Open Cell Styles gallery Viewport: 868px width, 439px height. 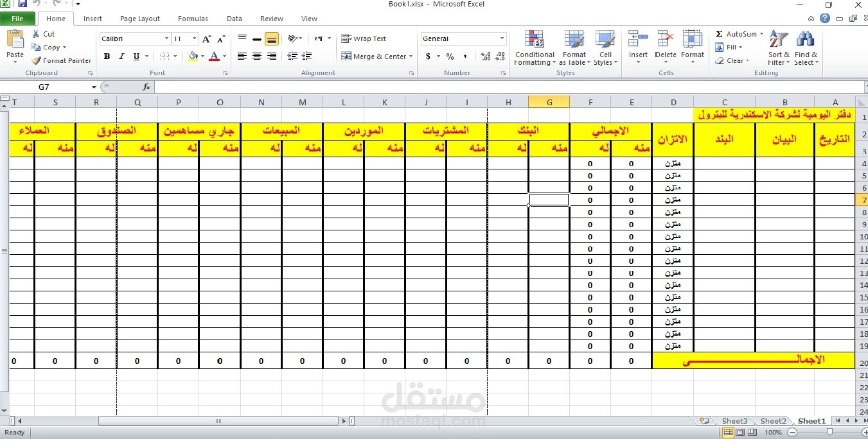605,48
